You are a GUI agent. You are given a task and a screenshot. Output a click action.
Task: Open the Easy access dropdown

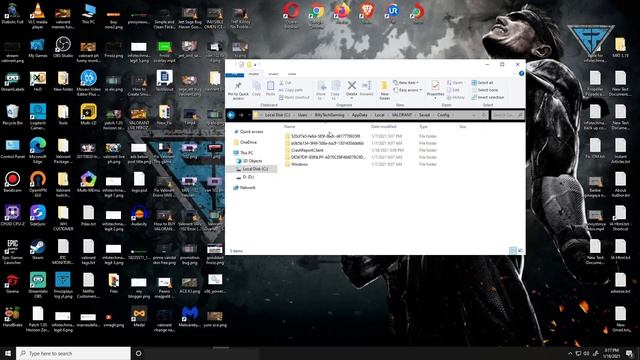(407, 90)
